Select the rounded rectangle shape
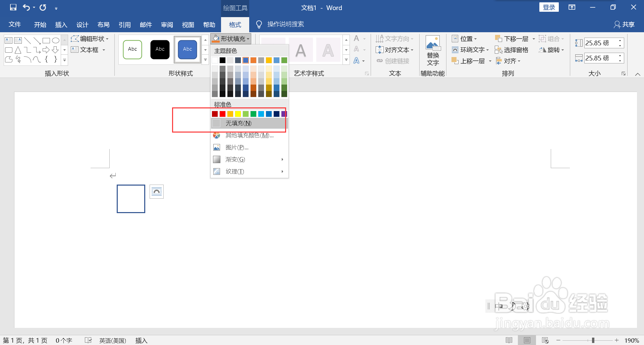Viewport: 644px width, 345px height. click(8, 50)
